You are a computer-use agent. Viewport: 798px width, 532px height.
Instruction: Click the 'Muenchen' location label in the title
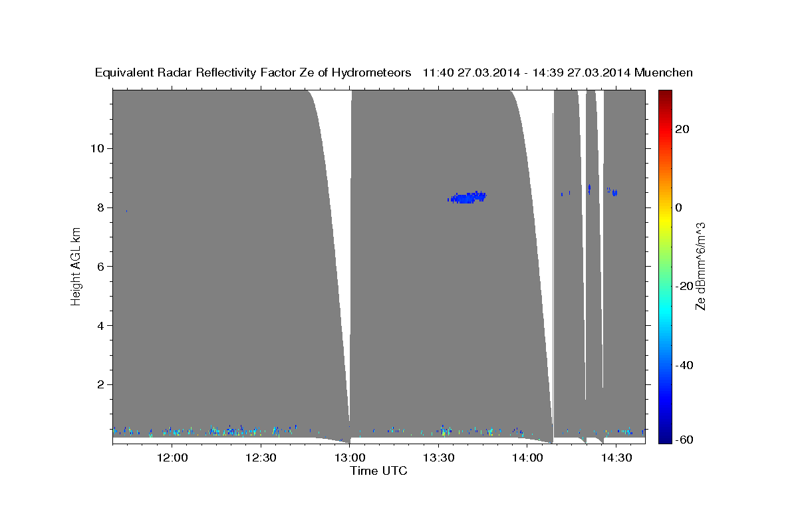[664, 72]
